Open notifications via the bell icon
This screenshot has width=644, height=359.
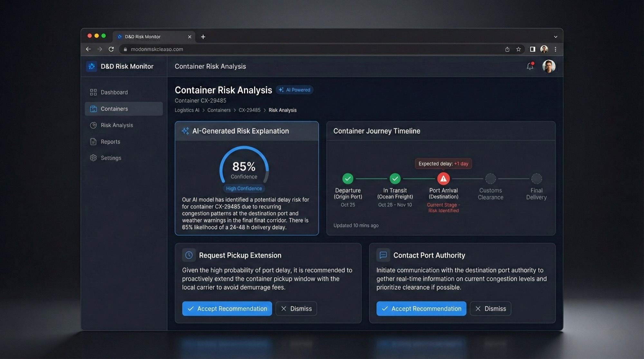(530, 66)
